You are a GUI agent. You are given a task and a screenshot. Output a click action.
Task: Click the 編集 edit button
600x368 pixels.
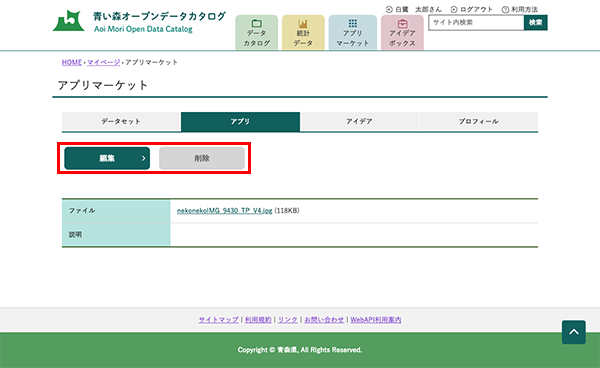(107, 158)
